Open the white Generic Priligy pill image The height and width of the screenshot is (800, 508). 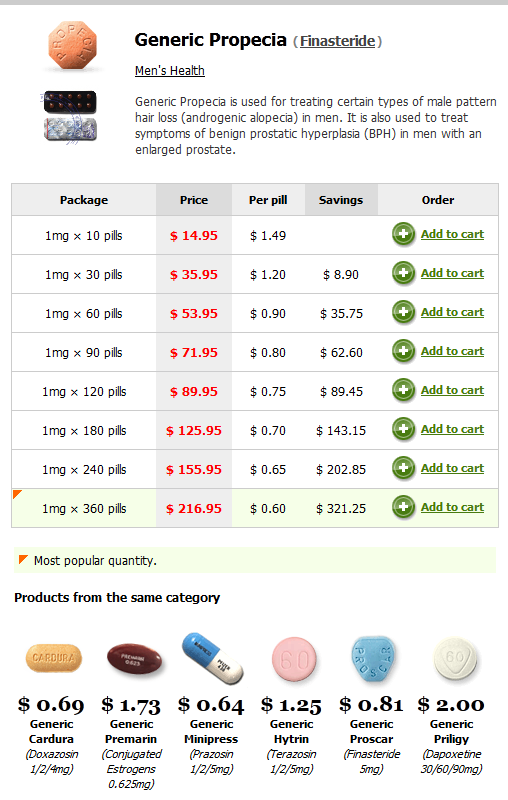click(x=454, y=659)
